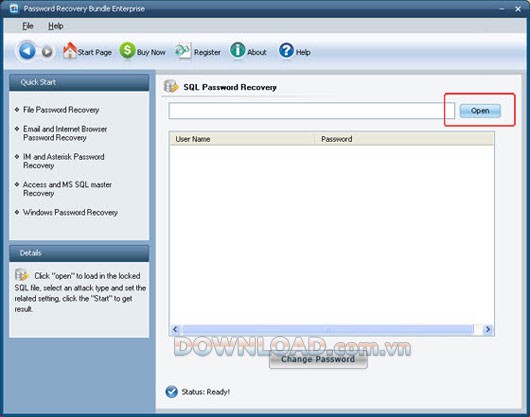Click the User Name column header
The width and height of the screenshot is (530, 417).
[x=242, y=139]
